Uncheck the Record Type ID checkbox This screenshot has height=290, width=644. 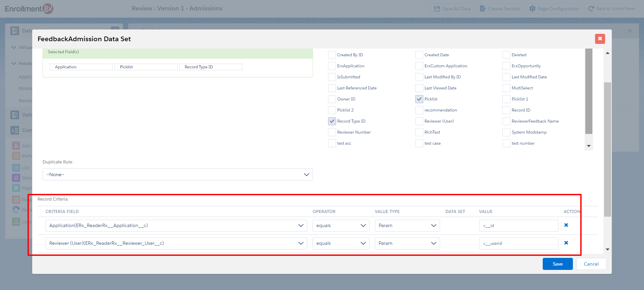coord(332,121)
